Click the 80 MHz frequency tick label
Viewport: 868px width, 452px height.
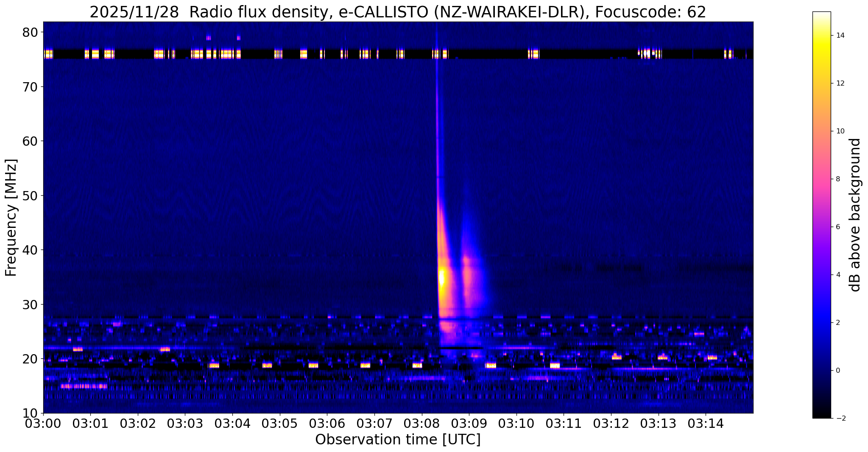(x=30, y=32)
